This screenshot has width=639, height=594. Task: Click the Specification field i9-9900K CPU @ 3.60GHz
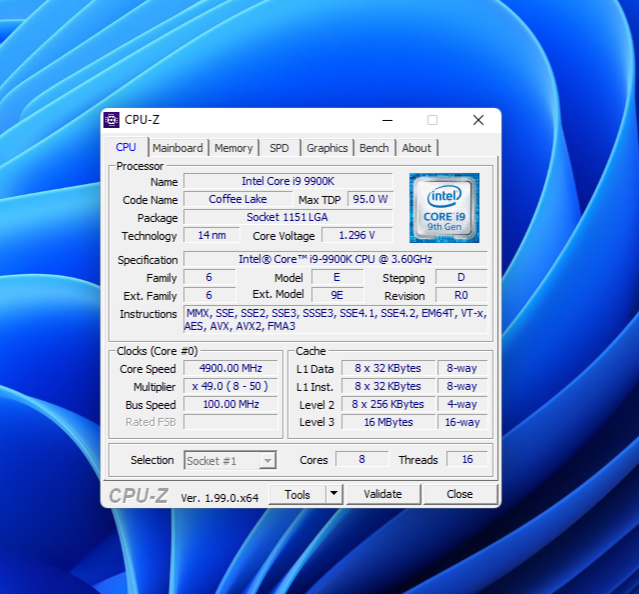tap(335, 259)
